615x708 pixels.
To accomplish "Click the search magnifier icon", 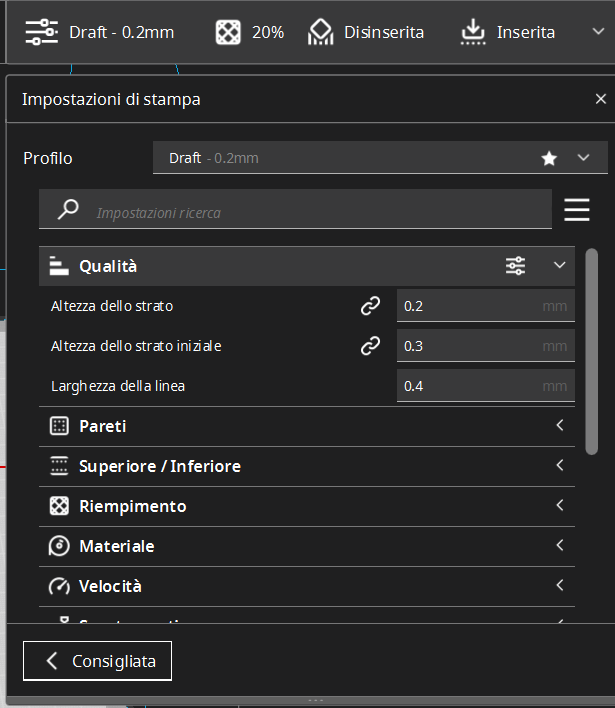I will pyautogui.click(x=68, y=210).
